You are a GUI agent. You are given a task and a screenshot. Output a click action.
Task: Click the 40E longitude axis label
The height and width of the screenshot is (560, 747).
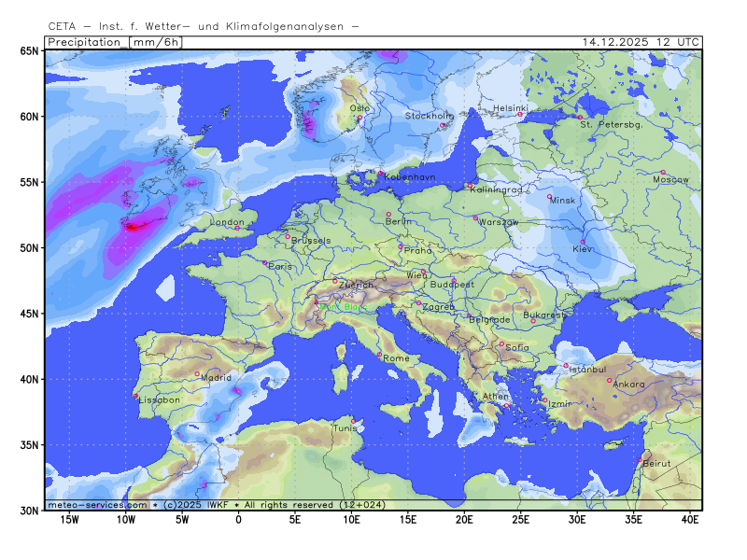pyautogui.click(x=690, y=519)
